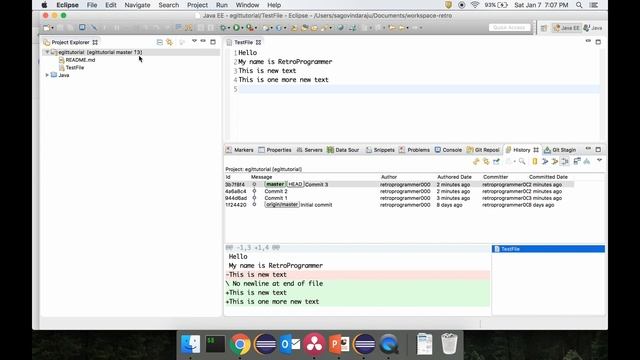Open Finder from the Dock

tap(191, 344)
